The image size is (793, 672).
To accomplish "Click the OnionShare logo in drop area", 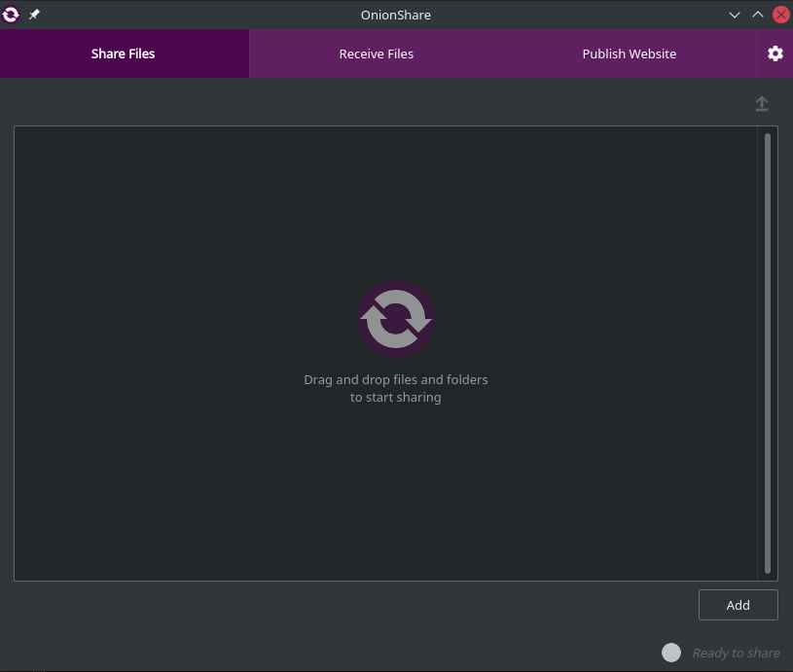I will coord(396,319).
